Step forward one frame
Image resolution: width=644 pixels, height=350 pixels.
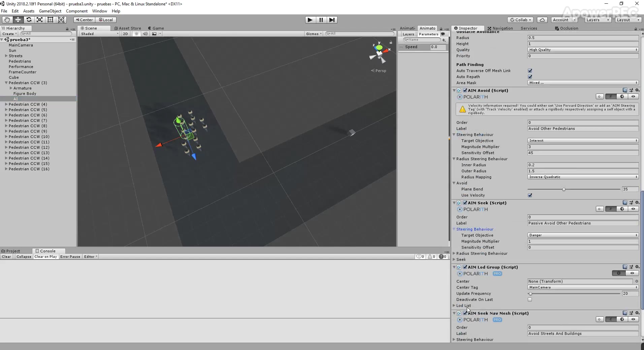coord(332,20)
